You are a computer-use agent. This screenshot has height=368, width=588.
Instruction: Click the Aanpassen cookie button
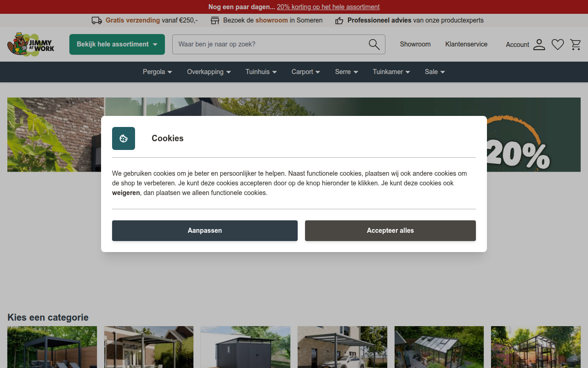[205, 230]
